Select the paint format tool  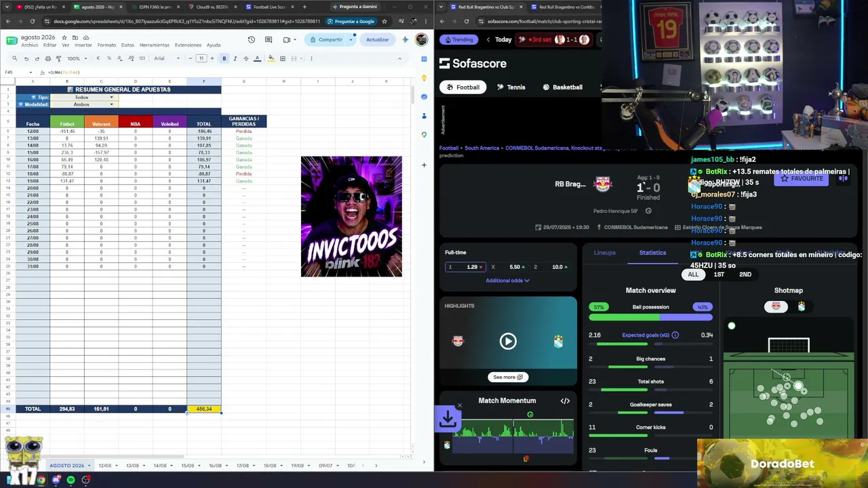pyautogui.click(x=58, y=58)
